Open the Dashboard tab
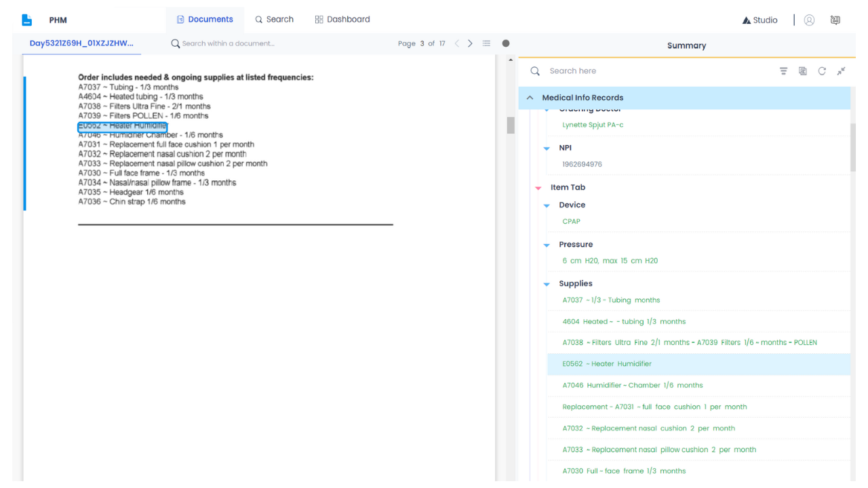 coord(342,20)
